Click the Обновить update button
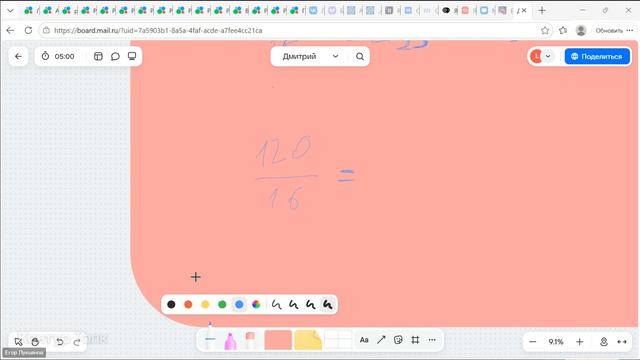This screenshot has width=640, height=360. pyautogui.click(x=614, y=31)
